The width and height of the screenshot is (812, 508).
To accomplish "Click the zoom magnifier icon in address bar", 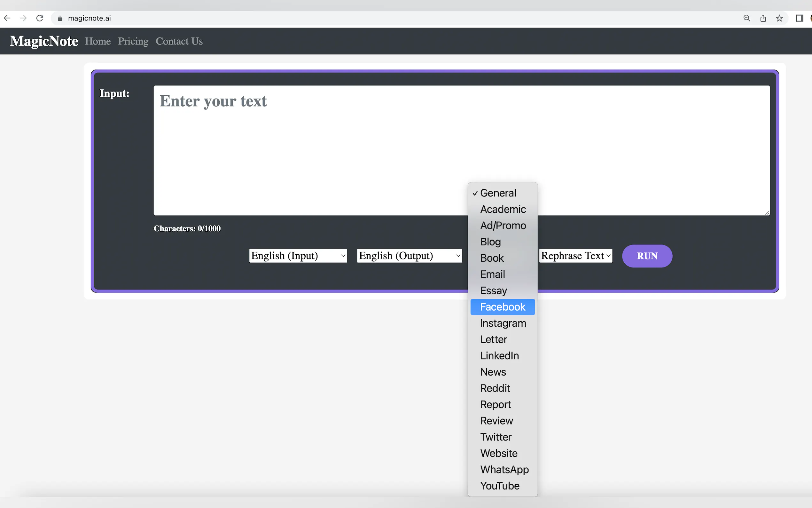I will 746,18.
